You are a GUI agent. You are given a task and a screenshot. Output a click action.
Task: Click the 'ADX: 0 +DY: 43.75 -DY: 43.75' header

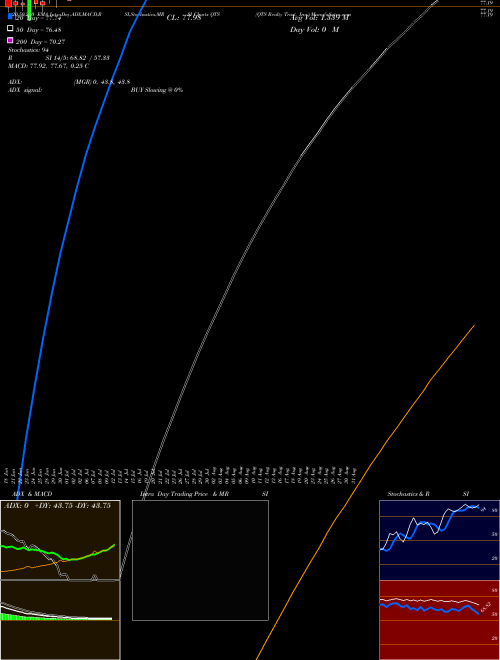click(x=57, y=506)
